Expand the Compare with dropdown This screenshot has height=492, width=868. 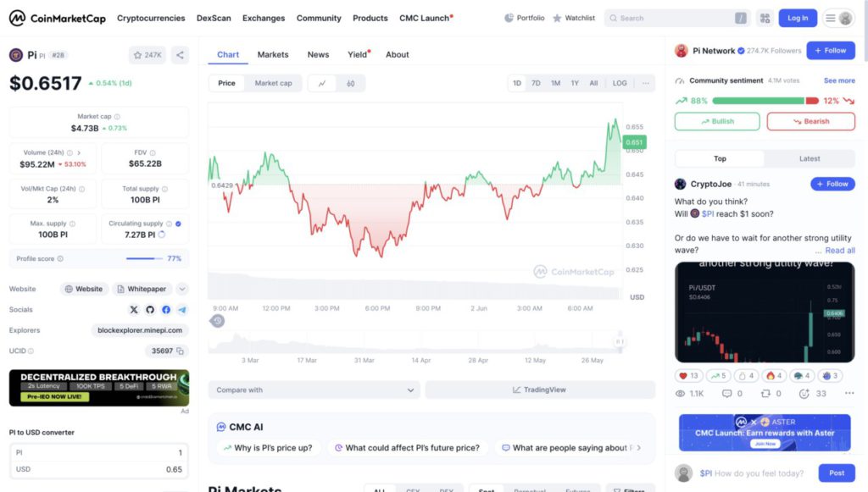tap(314, 390)
